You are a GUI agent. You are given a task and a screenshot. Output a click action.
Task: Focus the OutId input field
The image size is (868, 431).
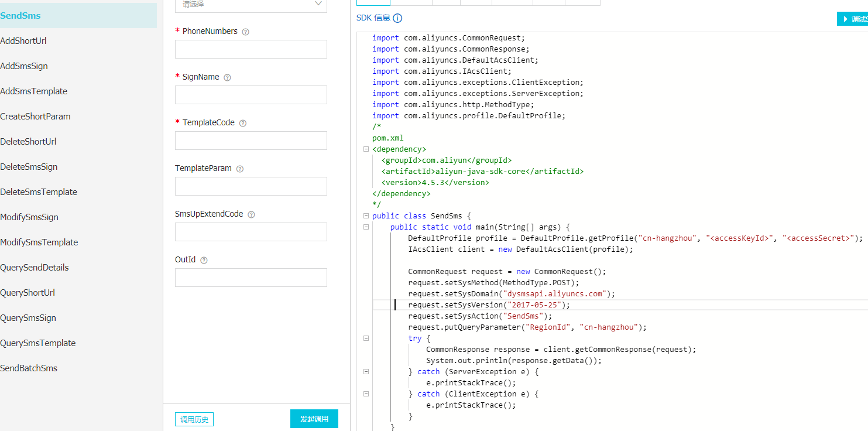pyautogui.click(x=251, y=278)
